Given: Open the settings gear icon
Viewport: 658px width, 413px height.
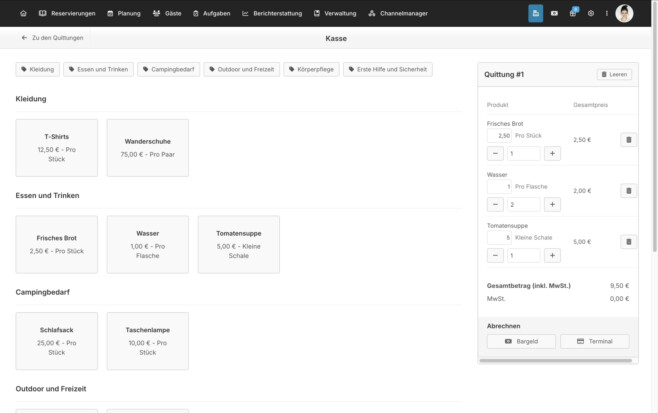Looking at the screenshot, I should (591, 13).
